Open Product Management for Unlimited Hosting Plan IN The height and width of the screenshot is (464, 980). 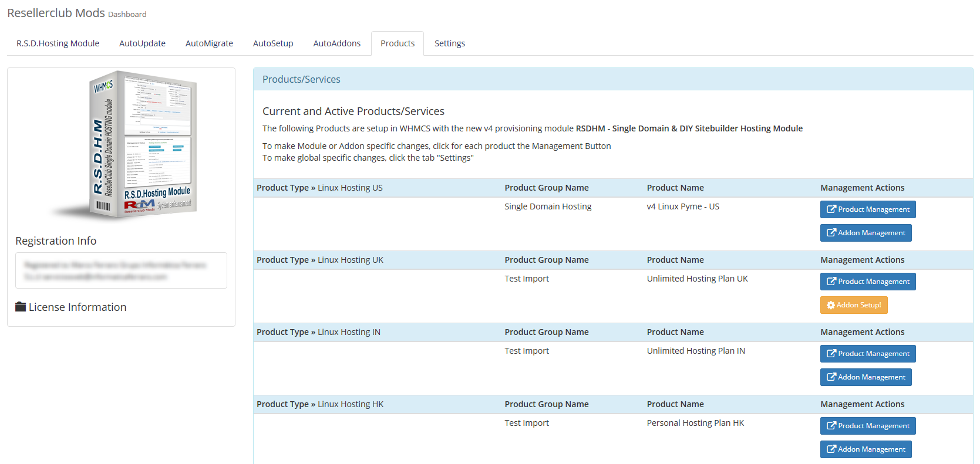click(x=868, y=354)
